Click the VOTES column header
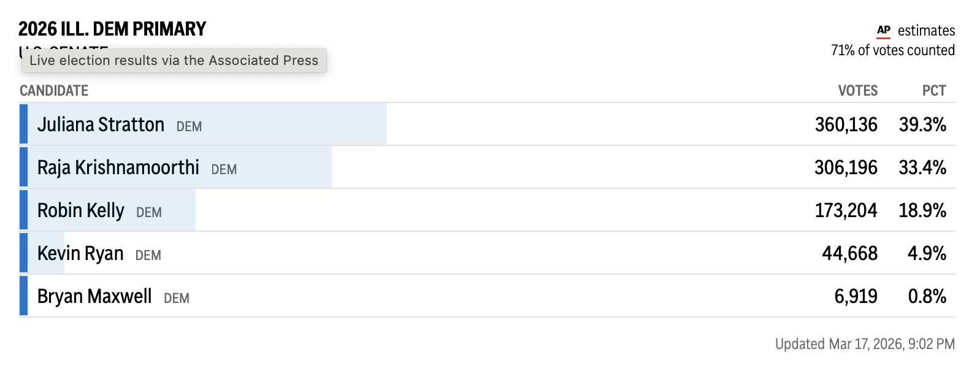Screen dimensions: 980x368 coord(857,91)
